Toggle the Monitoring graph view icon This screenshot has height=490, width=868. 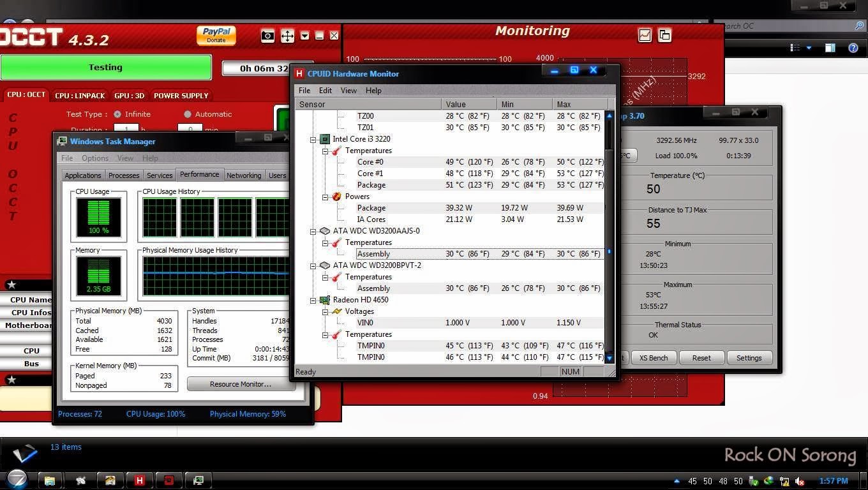645,35
